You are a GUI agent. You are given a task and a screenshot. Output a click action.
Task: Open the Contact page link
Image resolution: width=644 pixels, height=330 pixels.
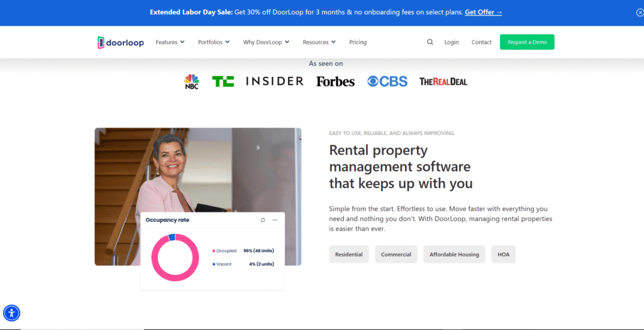pyautogui.click(x=481, y=42)
